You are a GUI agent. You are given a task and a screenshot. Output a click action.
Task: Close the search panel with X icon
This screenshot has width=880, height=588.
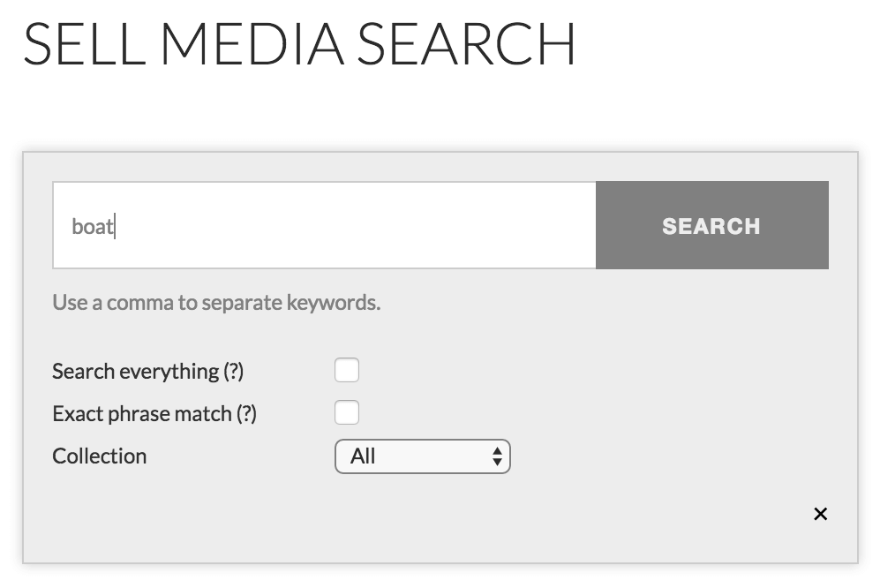click(x=820, y=514)
